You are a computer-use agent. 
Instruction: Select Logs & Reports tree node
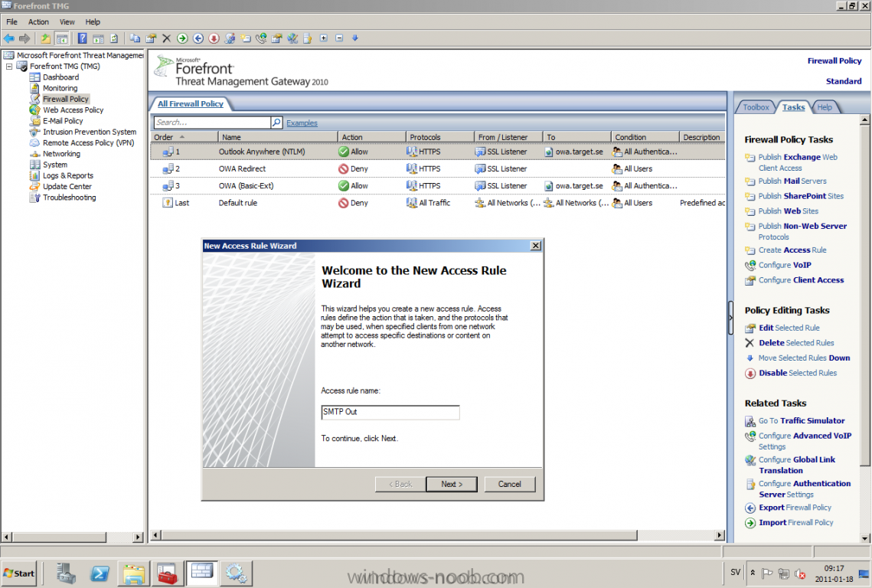(68, 176)
